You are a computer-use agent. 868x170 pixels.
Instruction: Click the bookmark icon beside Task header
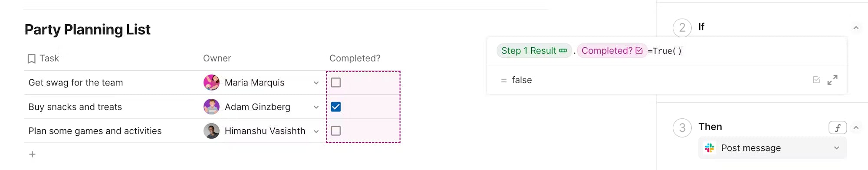[x=31, y=59]
